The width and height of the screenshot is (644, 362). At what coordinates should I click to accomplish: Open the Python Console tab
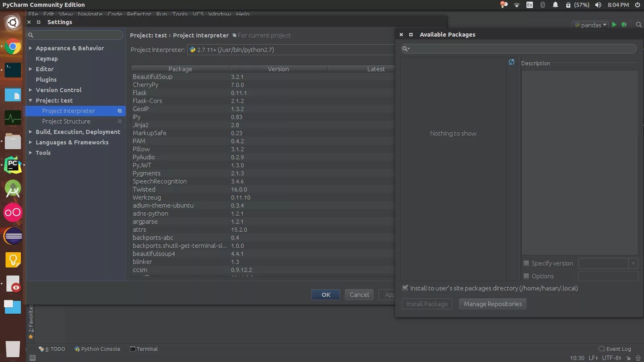point(97,349)
